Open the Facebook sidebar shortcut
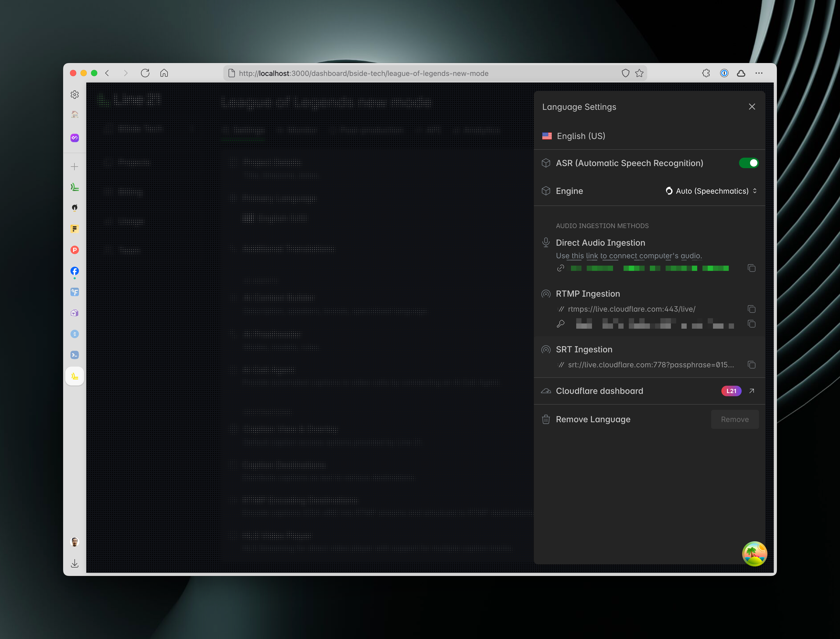 click(75, 271)
